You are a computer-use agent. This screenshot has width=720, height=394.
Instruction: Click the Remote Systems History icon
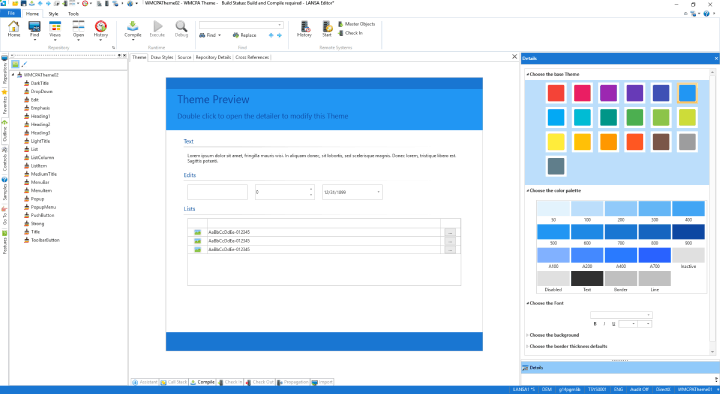pos(304,29)
